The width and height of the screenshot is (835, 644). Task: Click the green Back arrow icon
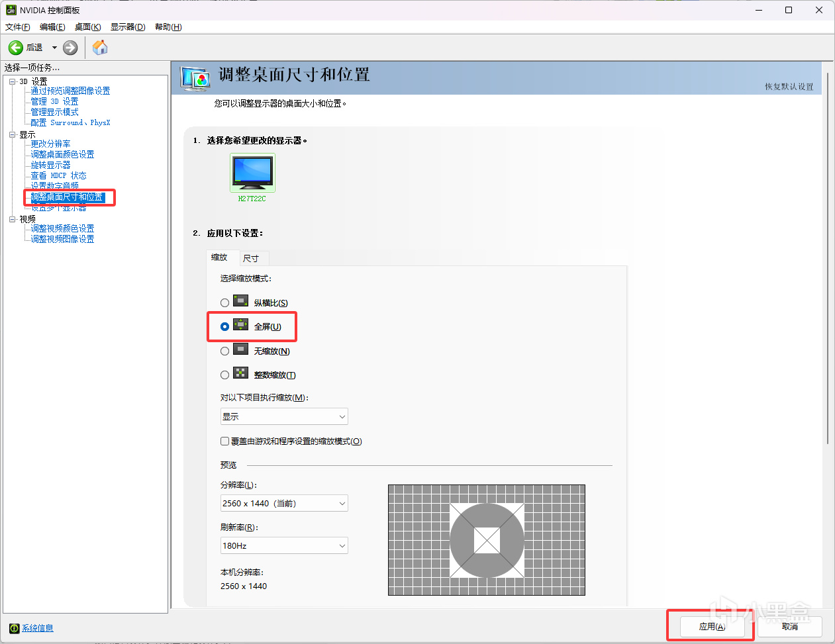(15, 48)
